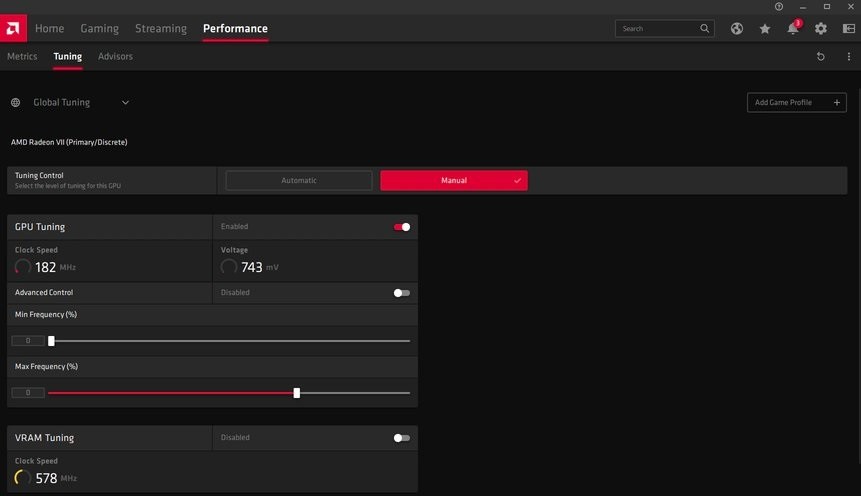This screenshot has height=496, width=861.
Task: Click the search magnifier icon
Action: 704,29
